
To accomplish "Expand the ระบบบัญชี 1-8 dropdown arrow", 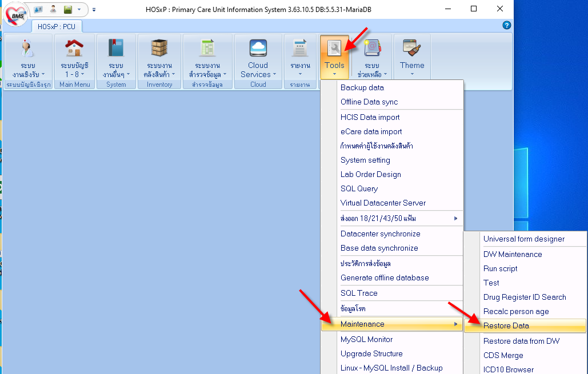I will [x=82, y=74].
